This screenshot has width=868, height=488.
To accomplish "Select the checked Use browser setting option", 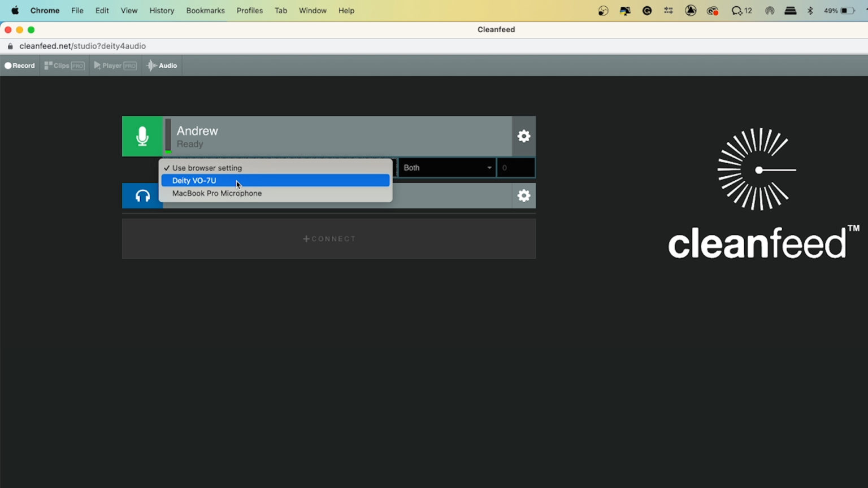I will coord(207,168).
